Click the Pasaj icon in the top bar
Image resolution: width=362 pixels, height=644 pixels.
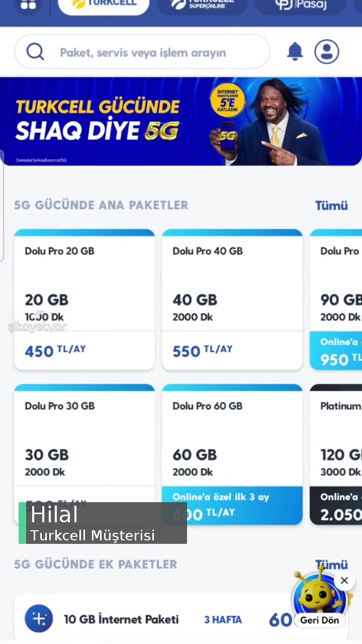click(301, 6)
